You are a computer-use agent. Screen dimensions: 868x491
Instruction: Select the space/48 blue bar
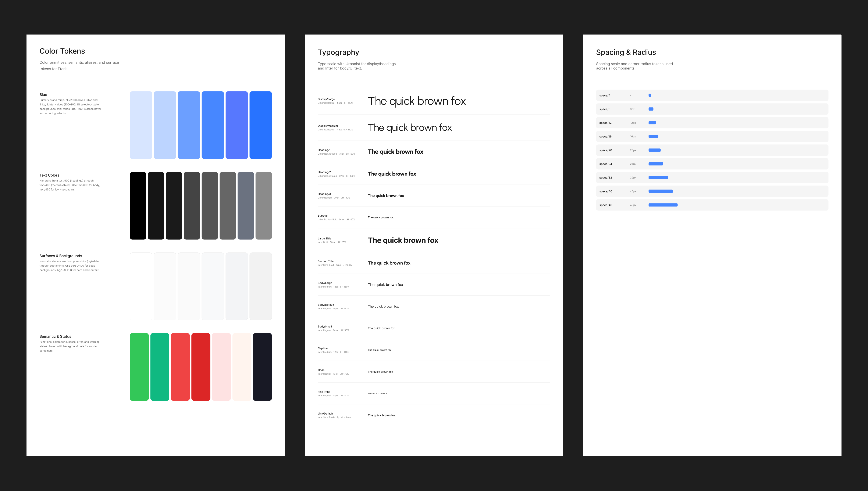pyautogui.click(x=663, y=205)
